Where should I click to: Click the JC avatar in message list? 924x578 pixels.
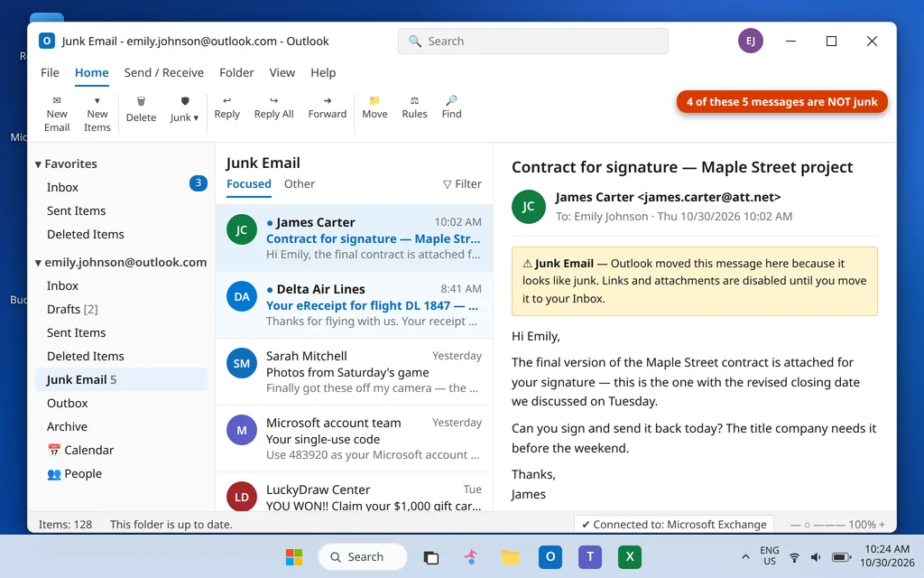pos(242,230)
